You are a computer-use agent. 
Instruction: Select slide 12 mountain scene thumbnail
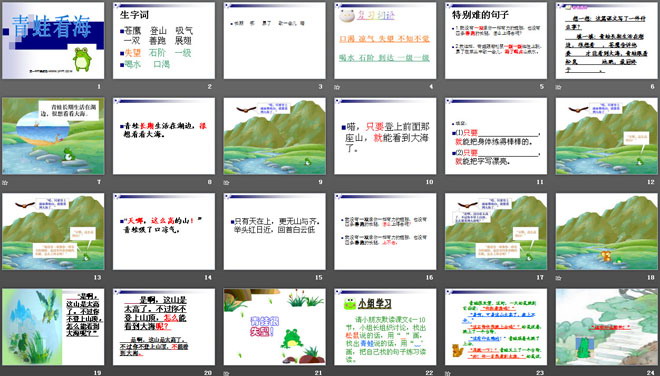pyautogui.click(x=607, y=136)
